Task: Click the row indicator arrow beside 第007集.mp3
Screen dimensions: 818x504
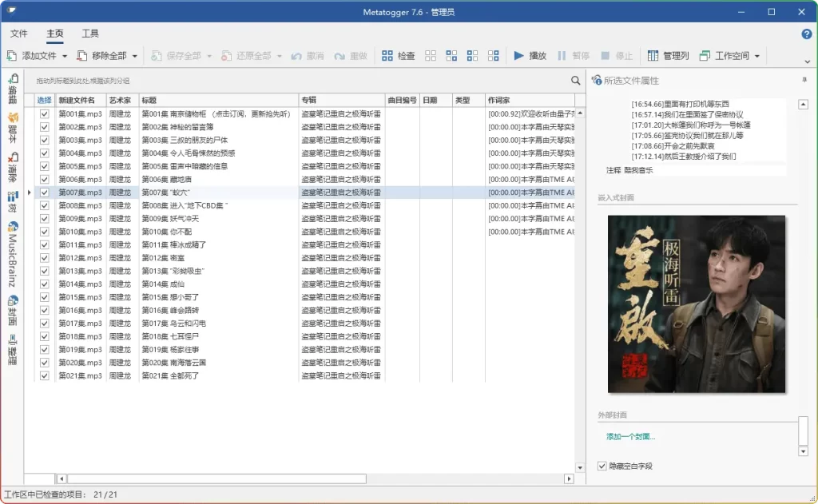Action: [x=30, y=192]
